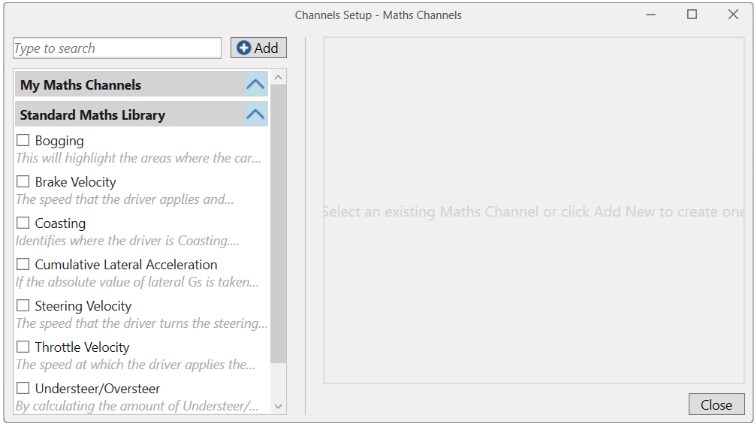Tick the Understeer/Oversteer checkbox
The width and height of the screenshot is (755, 424).
coord(23,388)
